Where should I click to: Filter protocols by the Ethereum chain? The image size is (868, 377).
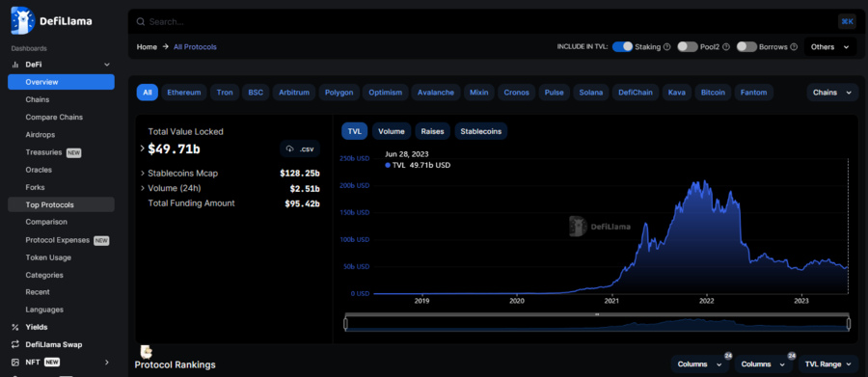click(184, 93)
